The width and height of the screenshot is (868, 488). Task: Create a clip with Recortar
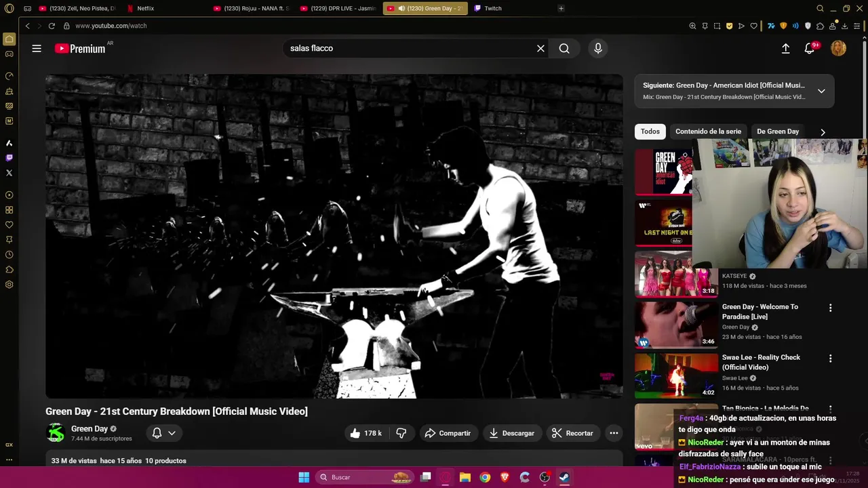pyautogui.click(x=573, y=433)
